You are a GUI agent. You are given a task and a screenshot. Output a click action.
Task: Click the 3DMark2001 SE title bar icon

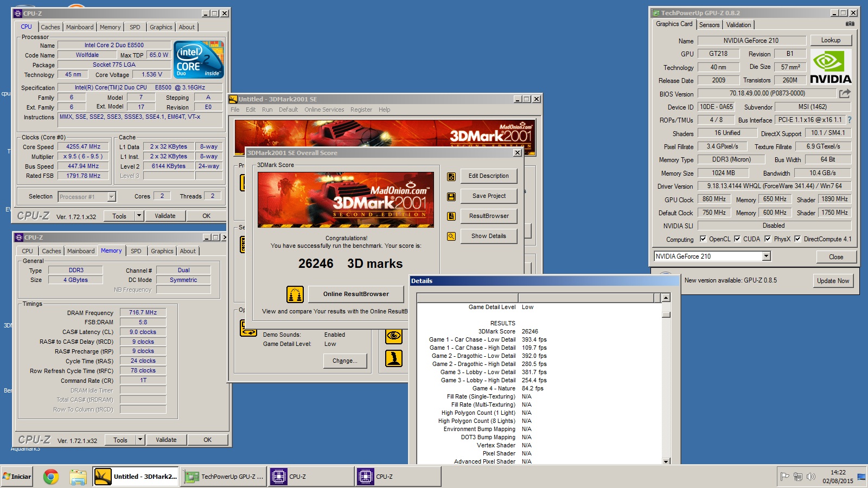click(x=233, y=99)
